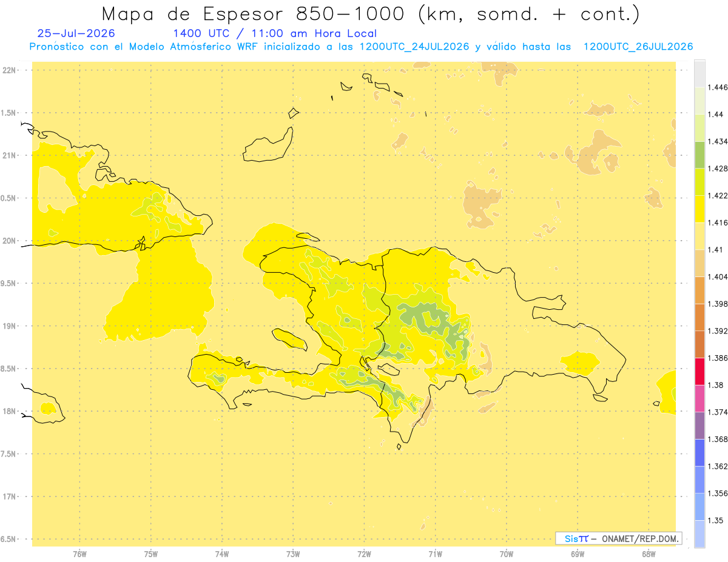728x562 pixels.
Task: Click the colorbar value 1.44
Action: tap(715, 115)
